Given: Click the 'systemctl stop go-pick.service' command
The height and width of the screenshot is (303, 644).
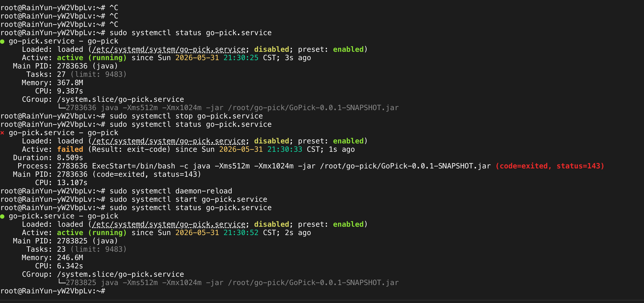Looking at the screenshot, I should point(186,116).
